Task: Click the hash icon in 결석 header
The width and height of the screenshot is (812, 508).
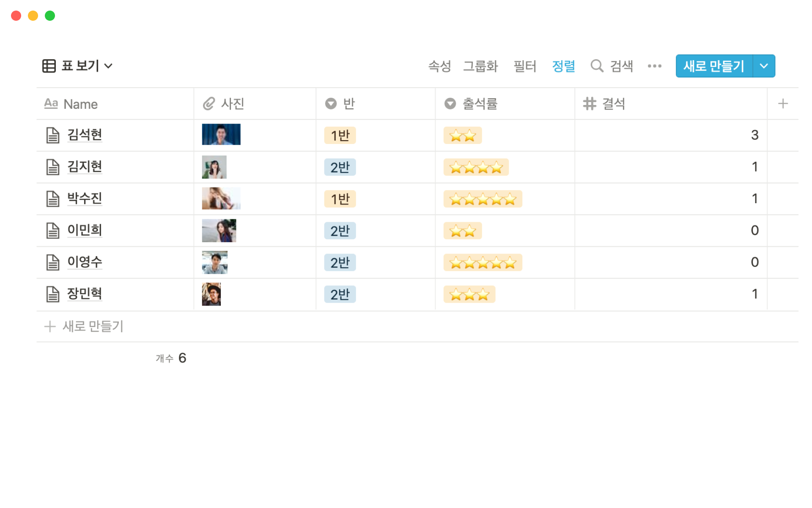Action: coord(589,104)
